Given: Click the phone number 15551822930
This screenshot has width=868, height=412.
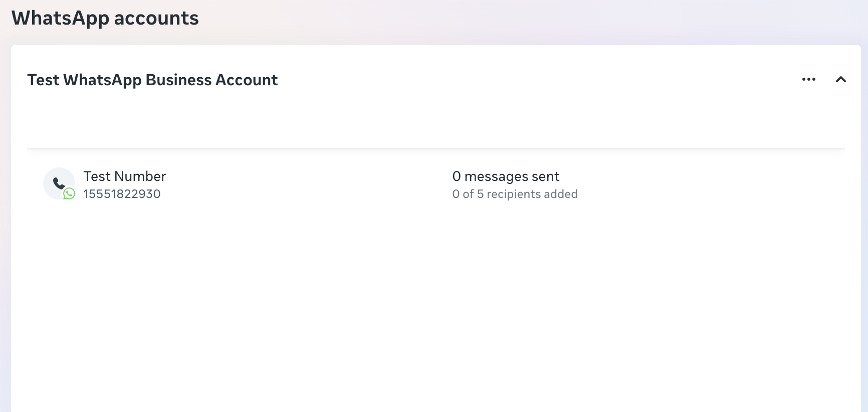Looking at the screenshot, I should point(122,193).
